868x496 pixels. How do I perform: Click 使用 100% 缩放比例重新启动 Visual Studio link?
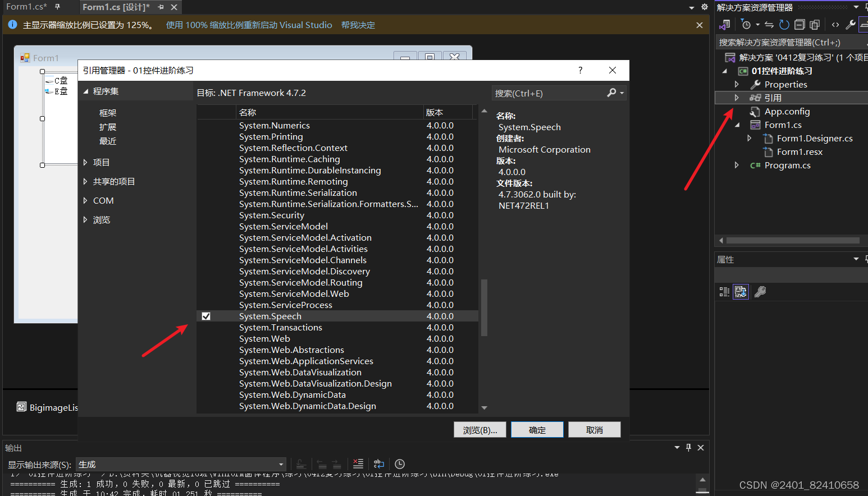[x=249, y=25]
